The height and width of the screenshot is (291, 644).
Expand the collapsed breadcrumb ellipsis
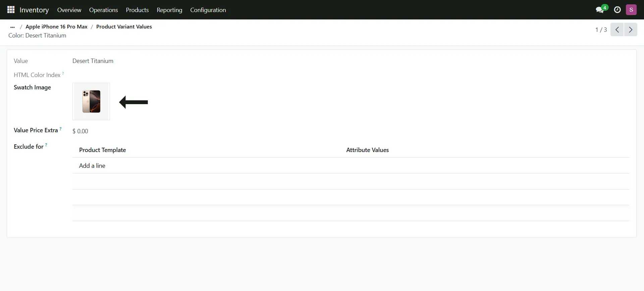12,27
